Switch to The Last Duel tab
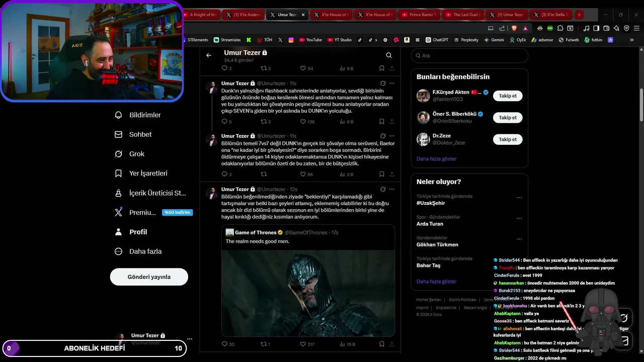 [x=464, y=15]
